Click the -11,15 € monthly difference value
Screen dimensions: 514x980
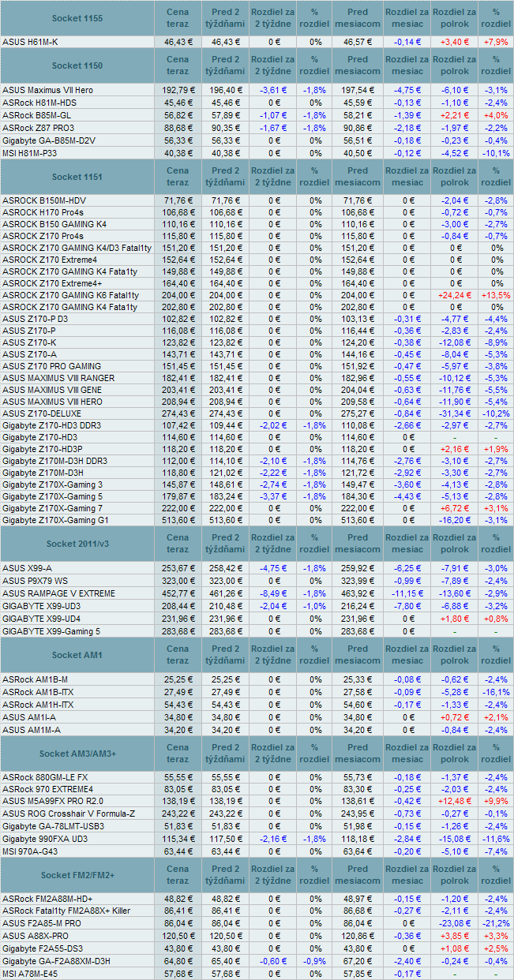click(408, 593)
